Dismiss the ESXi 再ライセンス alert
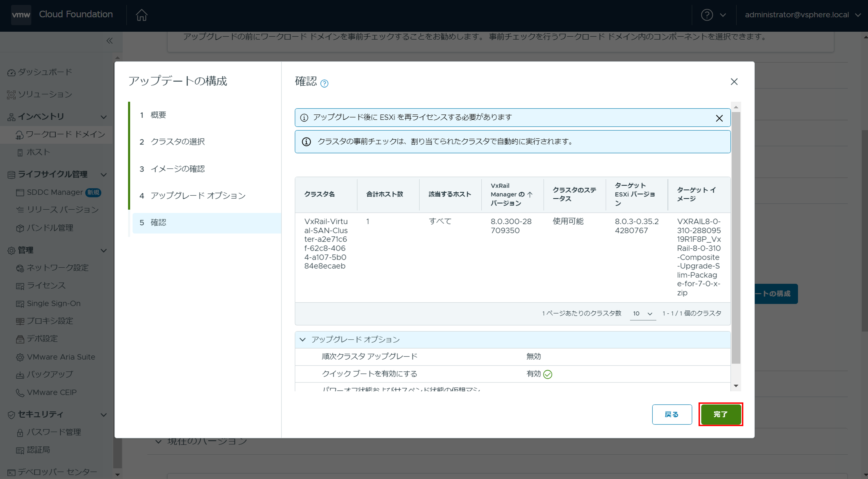This screenshot has width=868, height=479. click(x=719, y=118)
